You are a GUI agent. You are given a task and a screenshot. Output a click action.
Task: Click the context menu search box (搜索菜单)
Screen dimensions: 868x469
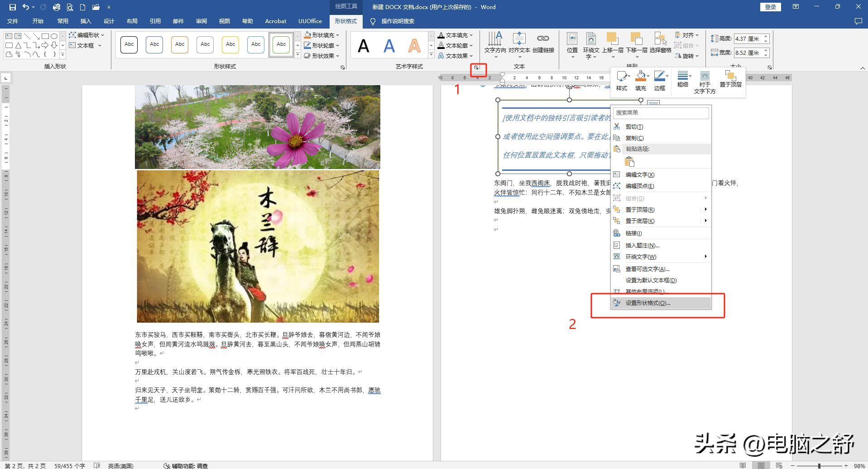[x=661, y=112]
